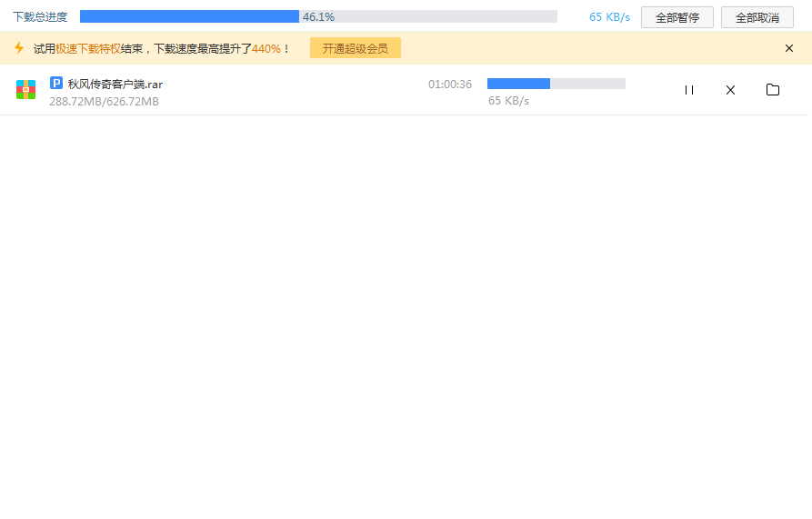This screenshot has width=812, height=519.
Task: Click the blue P badge icon
Action: 56,83
